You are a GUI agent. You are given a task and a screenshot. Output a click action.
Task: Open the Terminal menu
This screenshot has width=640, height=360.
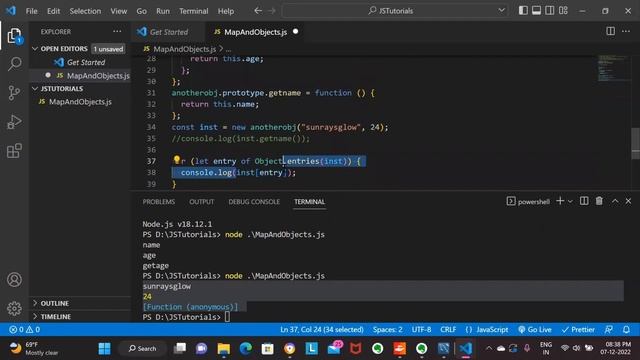[193, 11]
